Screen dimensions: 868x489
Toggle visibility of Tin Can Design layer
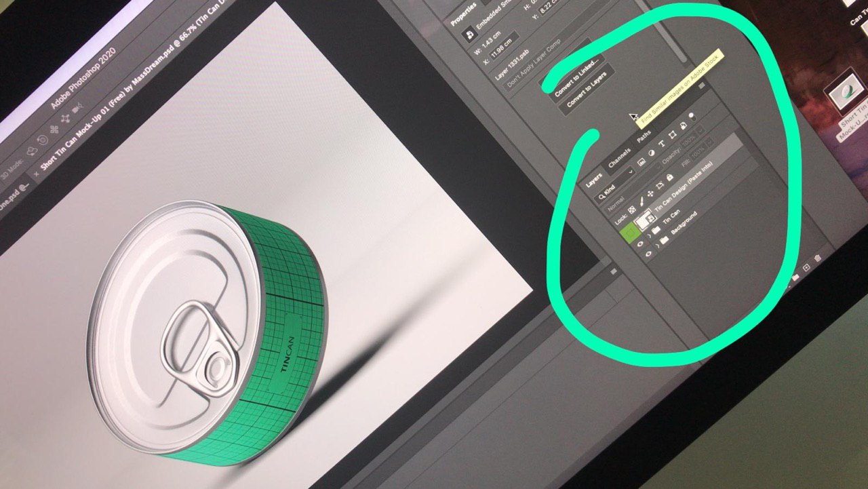pyautogui.click(x=630, y=232)
